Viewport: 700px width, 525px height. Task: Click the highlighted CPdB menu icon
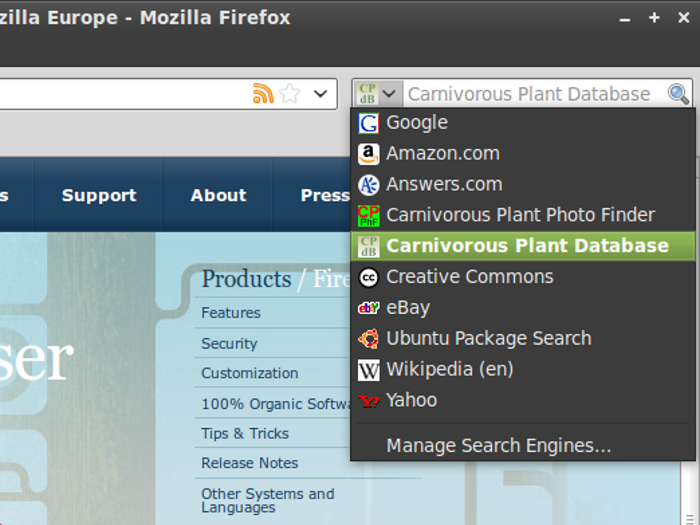point(369,246)
